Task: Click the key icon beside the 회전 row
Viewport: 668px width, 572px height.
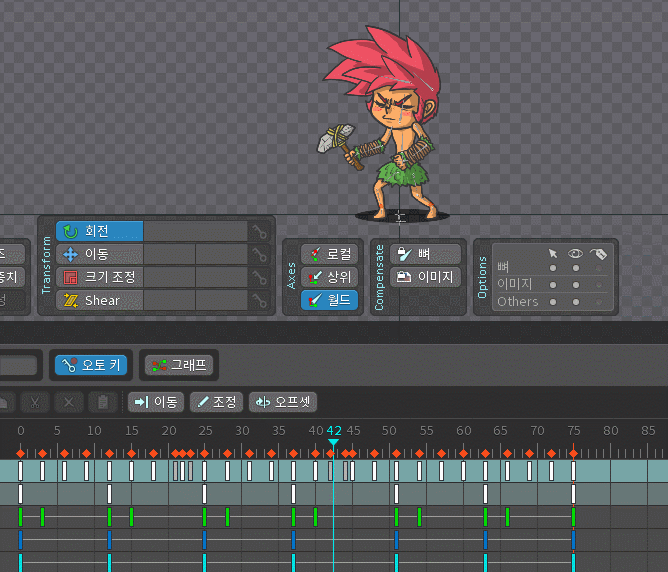Action: [259, 231]
